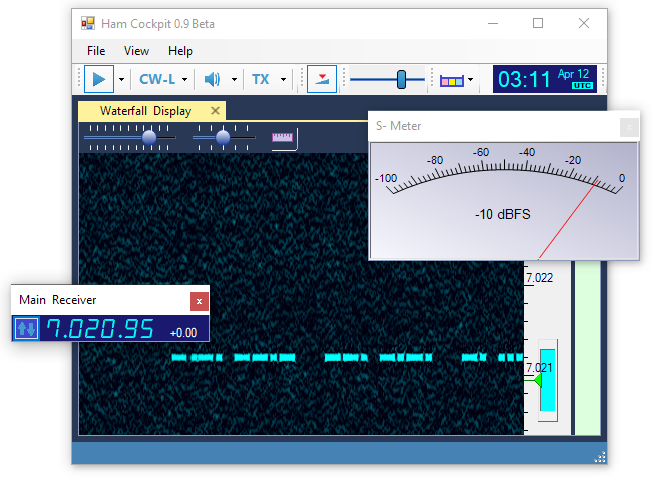This screenshot has height=483, width=657.
Task: Click the 7.021 frequency scale label
Action: (539, 368)
